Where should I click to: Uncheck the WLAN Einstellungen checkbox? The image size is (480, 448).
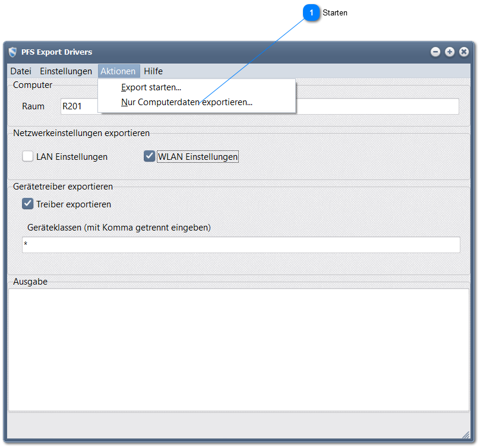coord(150,157)
